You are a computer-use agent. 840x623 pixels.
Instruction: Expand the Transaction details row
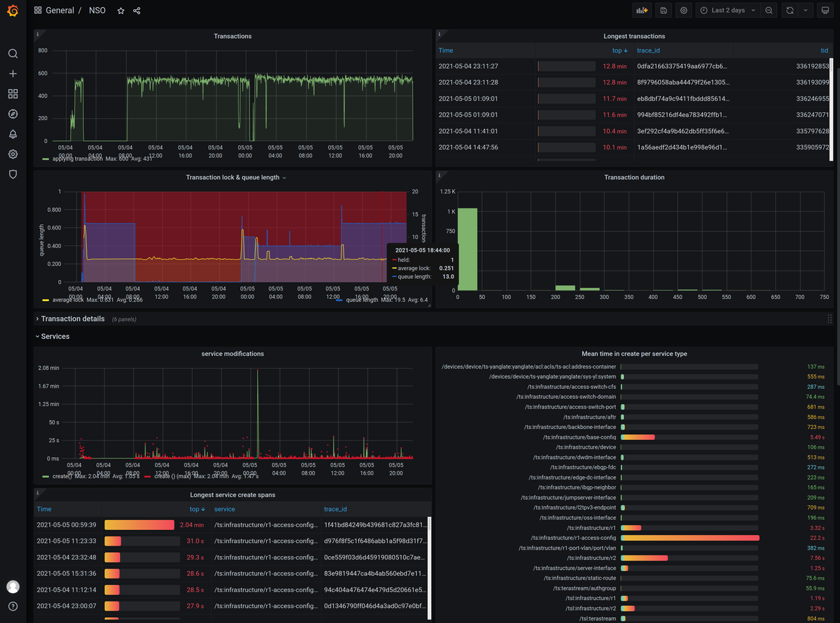[72, 319]
